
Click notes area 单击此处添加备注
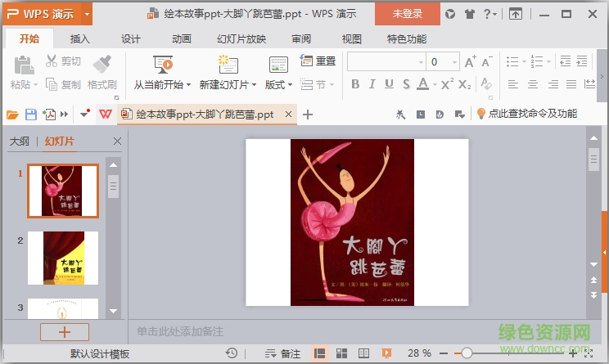pyautogui.click(x=180, y=331)
